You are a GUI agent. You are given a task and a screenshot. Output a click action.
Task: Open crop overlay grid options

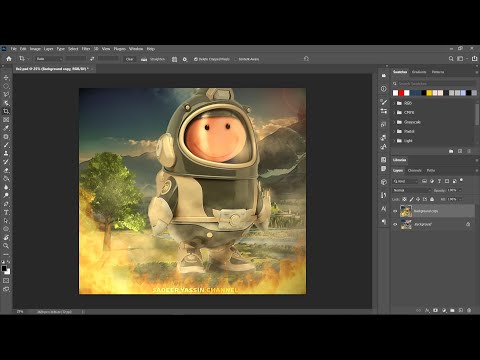click(x=174, y=59)
